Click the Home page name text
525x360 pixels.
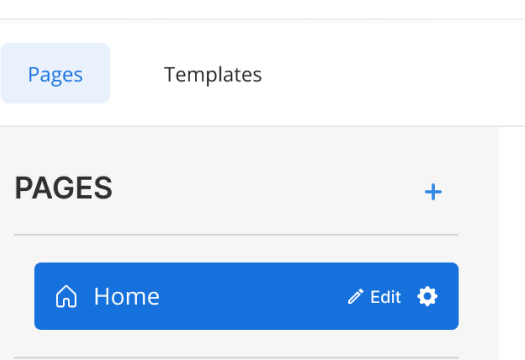pos(127,296)
